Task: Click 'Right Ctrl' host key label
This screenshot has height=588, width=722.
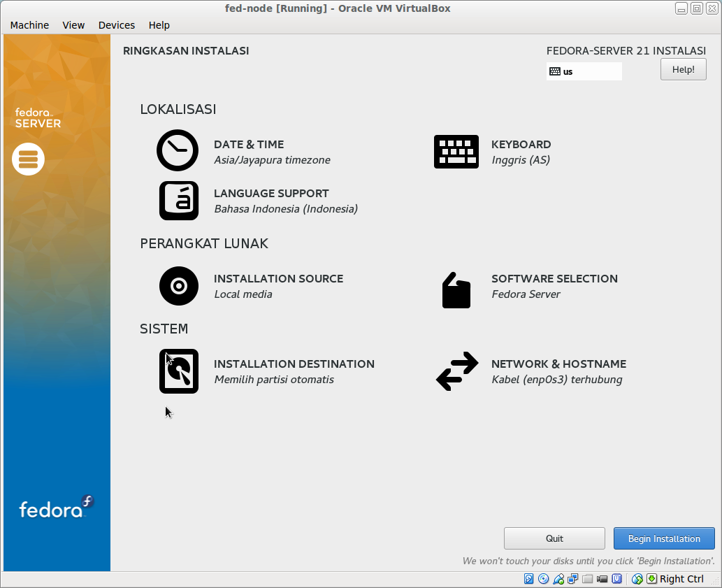Action: [x=681, y=579]
